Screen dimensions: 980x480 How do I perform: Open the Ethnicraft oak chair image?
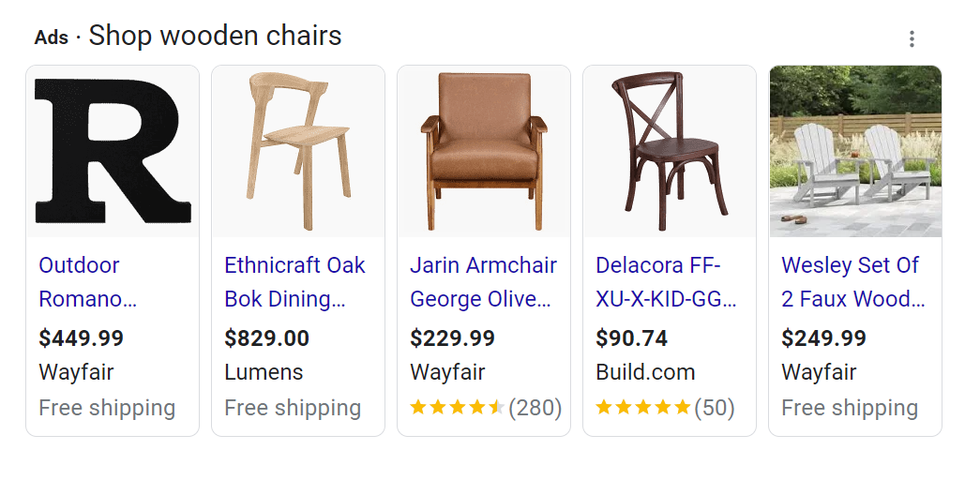(298, 151)
